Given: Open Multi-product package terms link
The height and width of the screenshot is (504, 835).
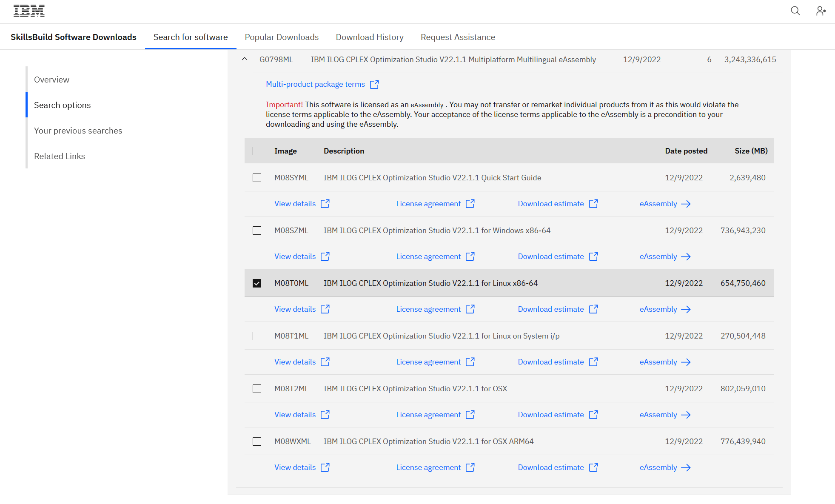Looking at the screenshot, I should pos(315,84).
